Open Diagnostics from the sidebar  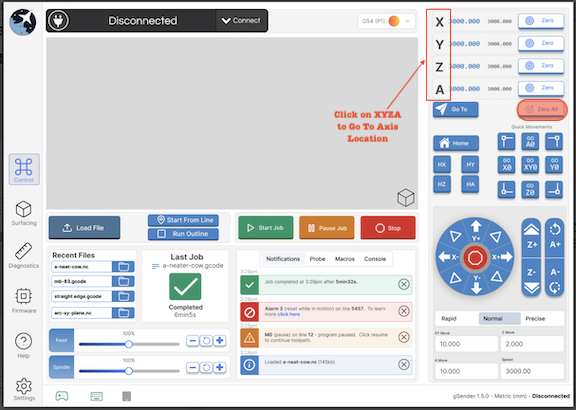(24, 256)
